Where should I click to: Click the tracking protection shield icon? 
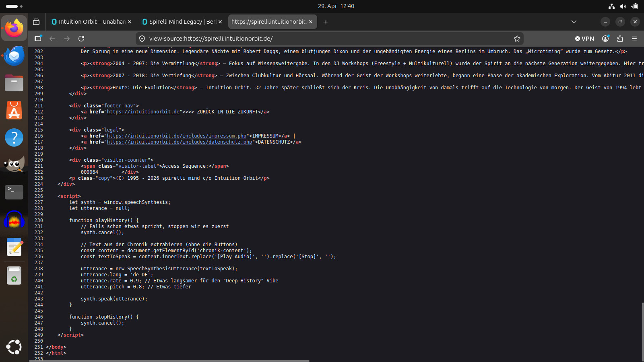pyautogui.click(x=142, y=39)
